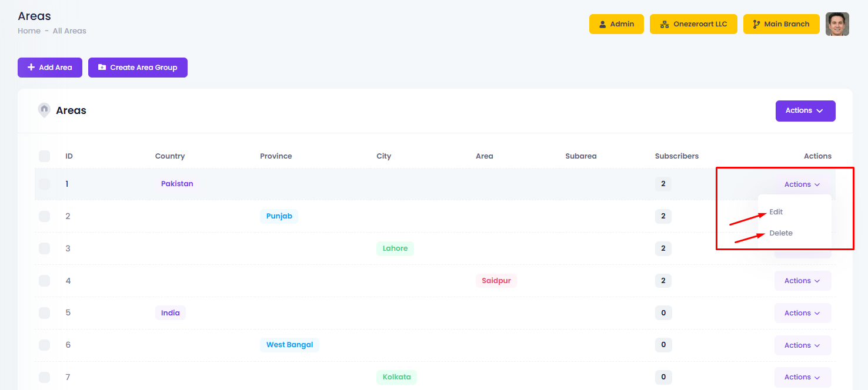Go to Home breadcrumb link
This screenshot has height=390, width=868.
tap(29, 31)
